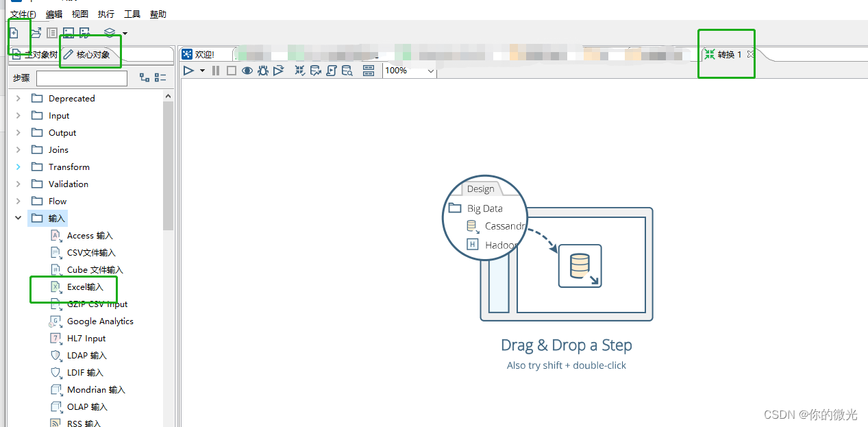Open the 视图 menu
The image size is (868, 427).
pyautogui.click(x=79, y=14)
